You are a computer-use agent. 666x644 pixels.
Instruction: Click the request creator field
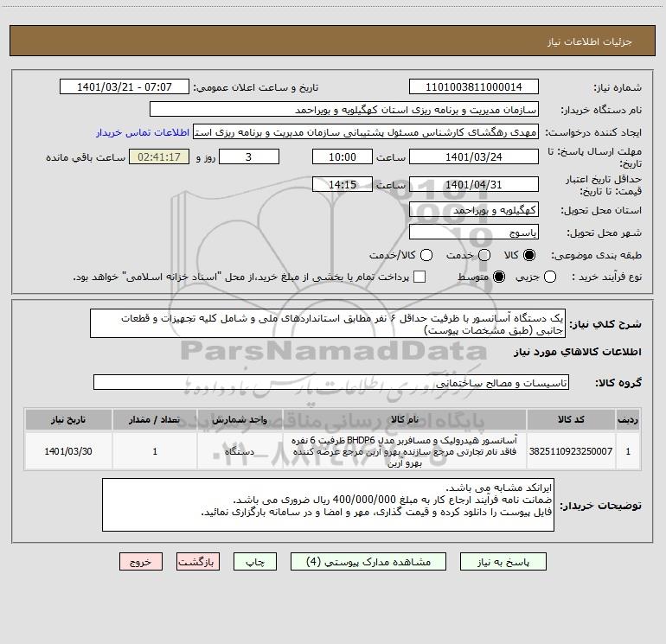366,131
